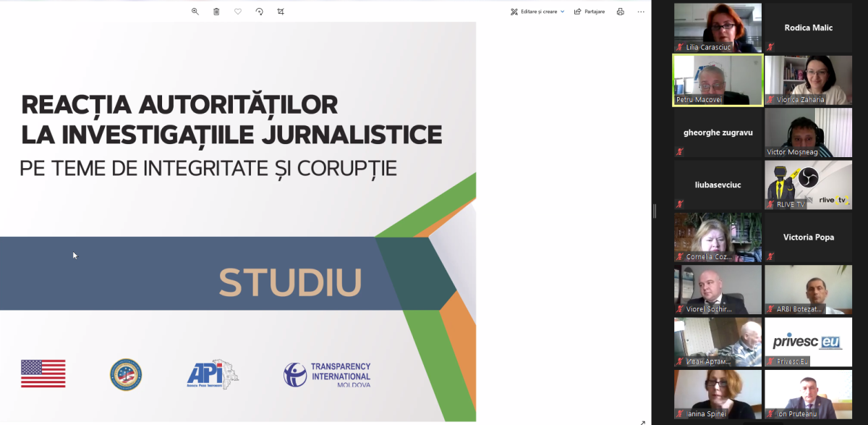
Task: Select Viorica Zaharia's video thumbnail
Action: [x=808, y=80]
